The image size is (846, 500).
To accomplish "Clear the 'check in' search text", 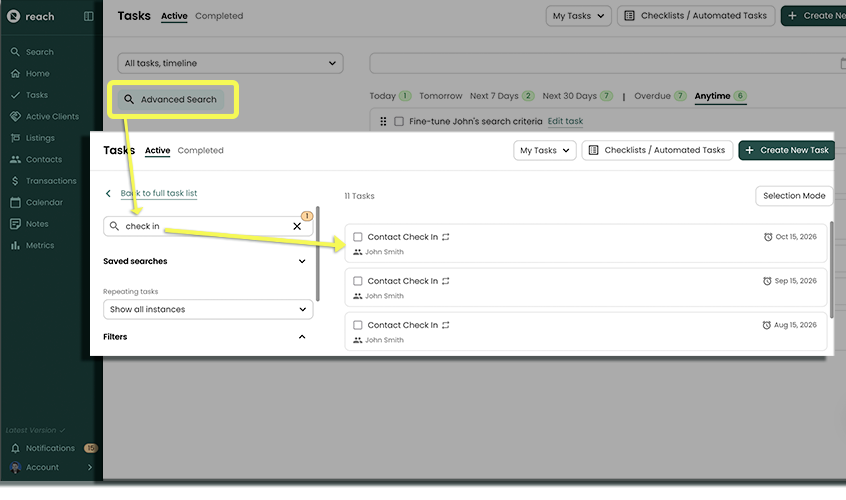I will pyautogui.click(x=297, y=227).
